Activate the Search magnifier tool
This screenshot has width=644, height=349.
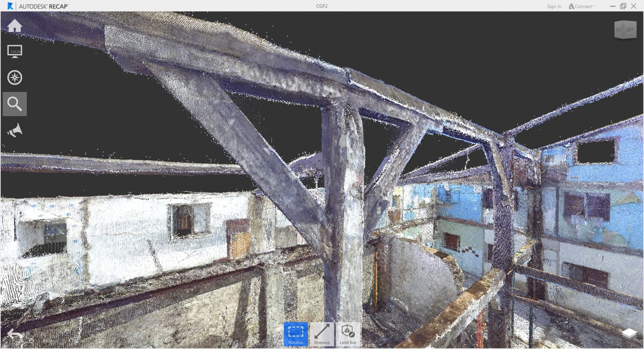(x=15, y=104)
